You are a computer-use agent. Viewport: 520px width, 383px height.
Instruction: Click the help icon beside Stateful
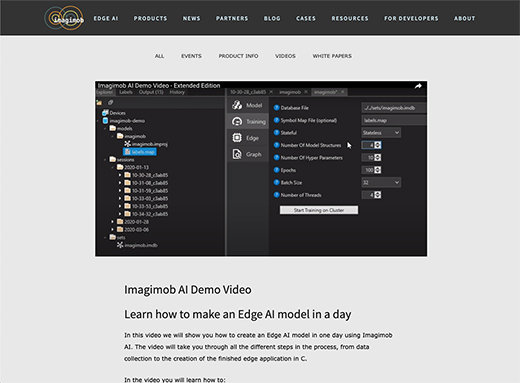tap(276, 133)
